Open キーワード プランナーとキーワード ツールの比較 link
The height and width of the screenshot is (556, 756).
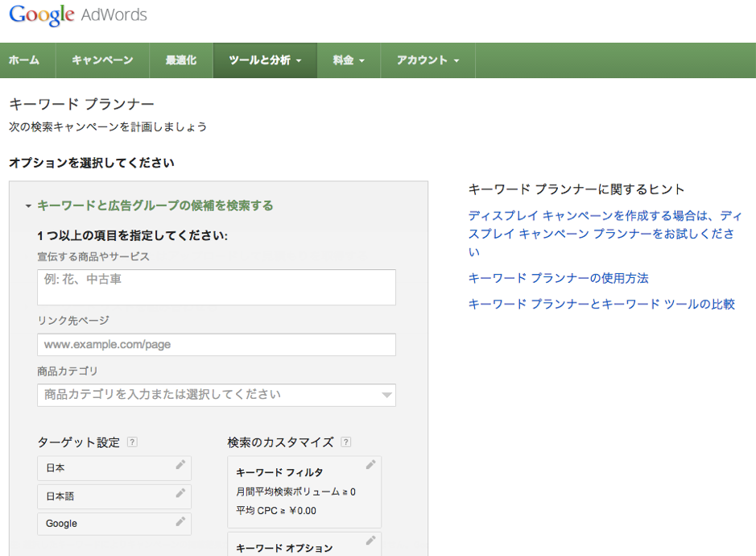601,304
